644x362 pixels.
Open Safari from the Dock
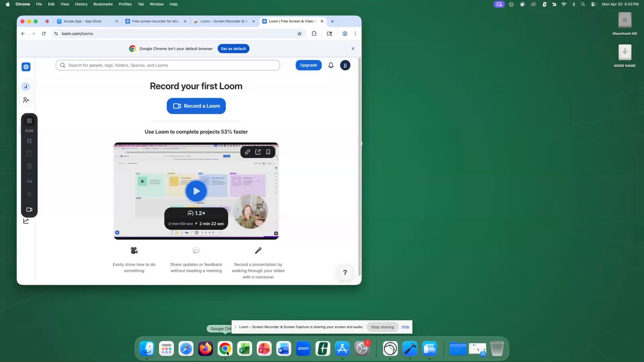point(186,348)
